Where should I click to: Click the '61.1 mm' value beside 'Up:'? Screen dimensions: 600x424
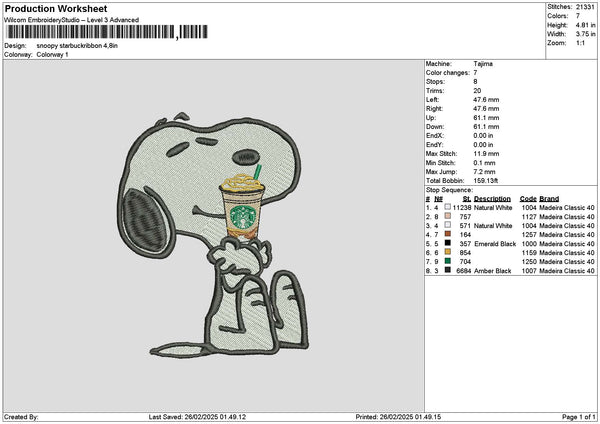coord(486,118)
